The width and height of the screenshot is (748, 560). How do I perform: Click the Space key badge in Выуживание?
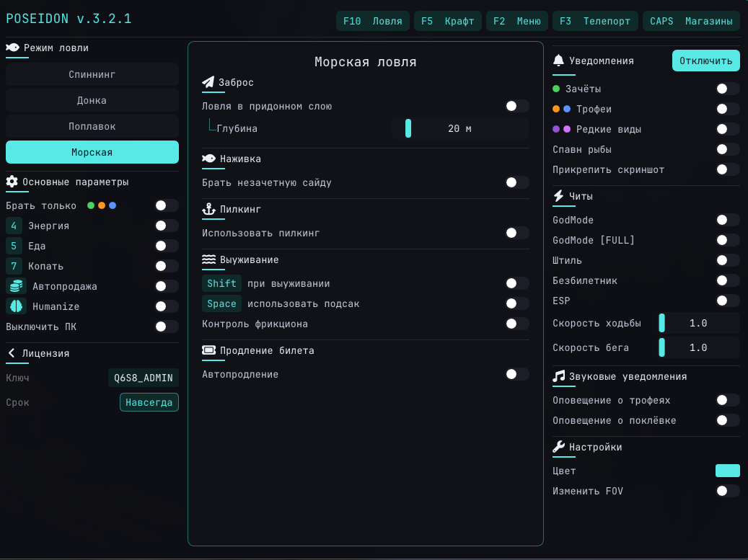[221, 303]
